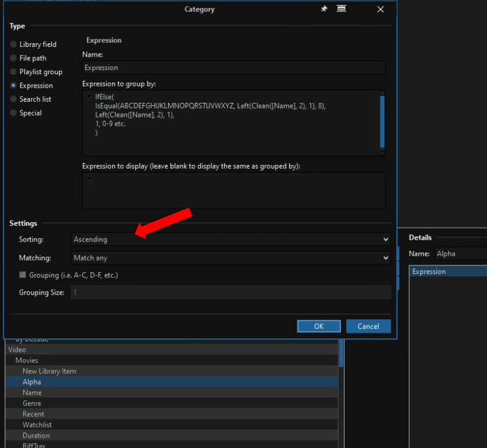This screenshot has height=448, width=487.
Task: Open the Matching dropdown showing Match any
Action: pos(231,258)
